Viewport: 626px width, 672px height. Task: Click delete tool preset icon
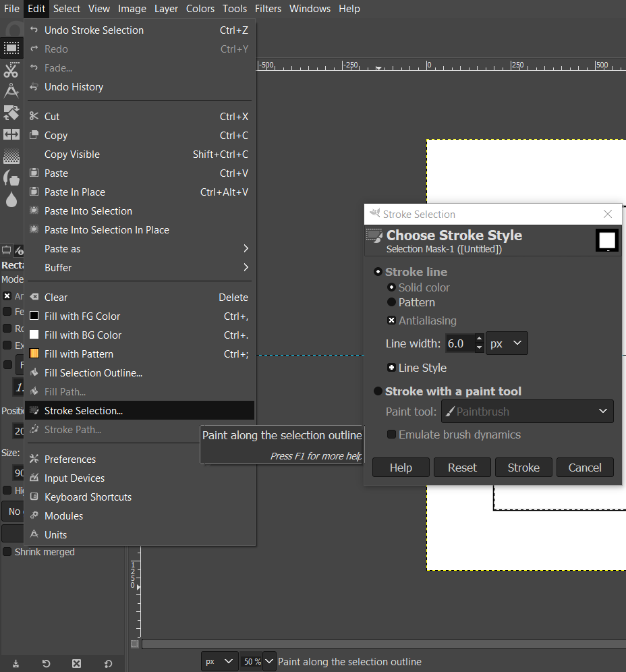77,663
